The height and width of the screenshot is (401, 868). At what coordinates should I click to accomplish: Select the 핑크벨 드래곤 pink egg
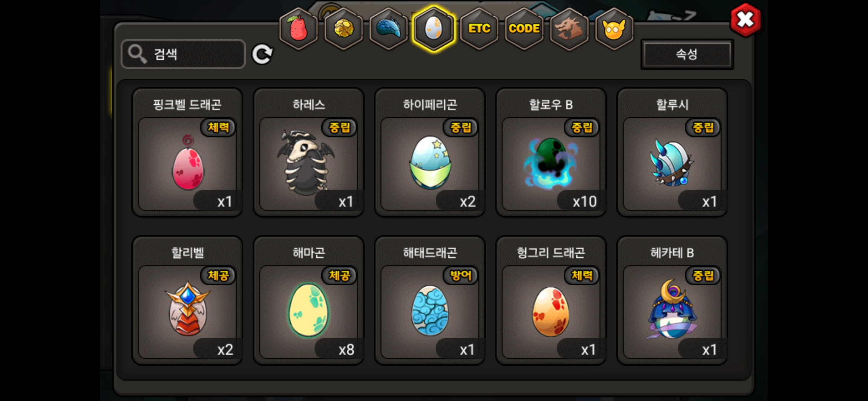click(x=188, y=152)
